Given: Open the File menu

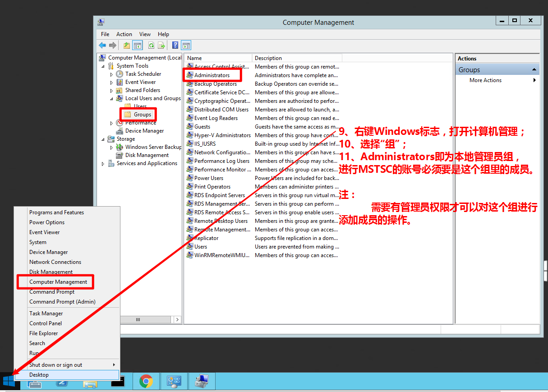Looking at the screenshot, I should 105,34.
